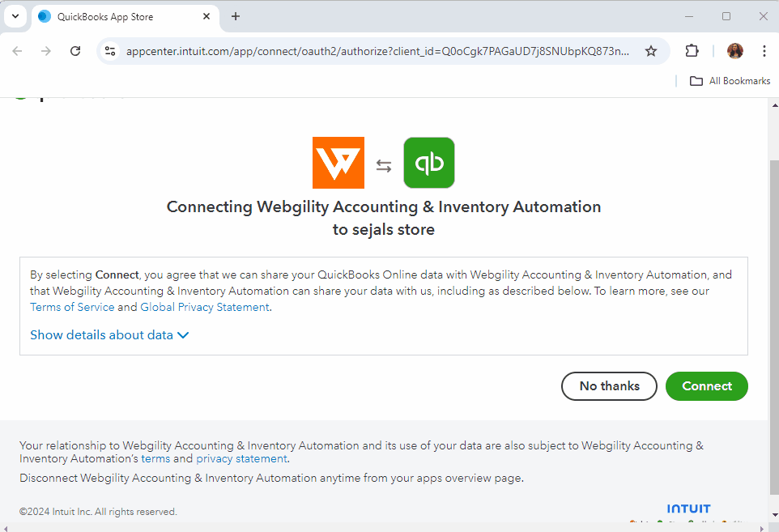This screenshot has width=779, height=532.
Task: Open the browser Extensions puzzle icon
Action: tap(692, 51)
